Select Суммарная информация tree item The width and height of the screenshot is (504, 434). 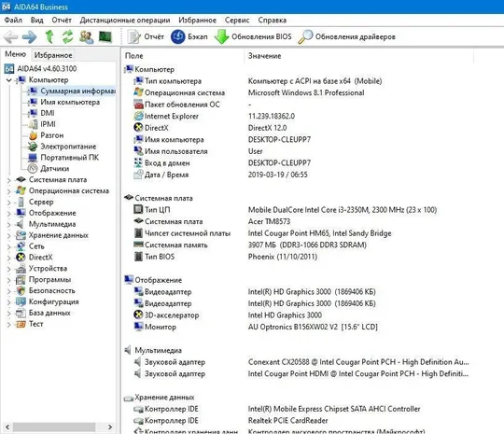click(71, 91)
